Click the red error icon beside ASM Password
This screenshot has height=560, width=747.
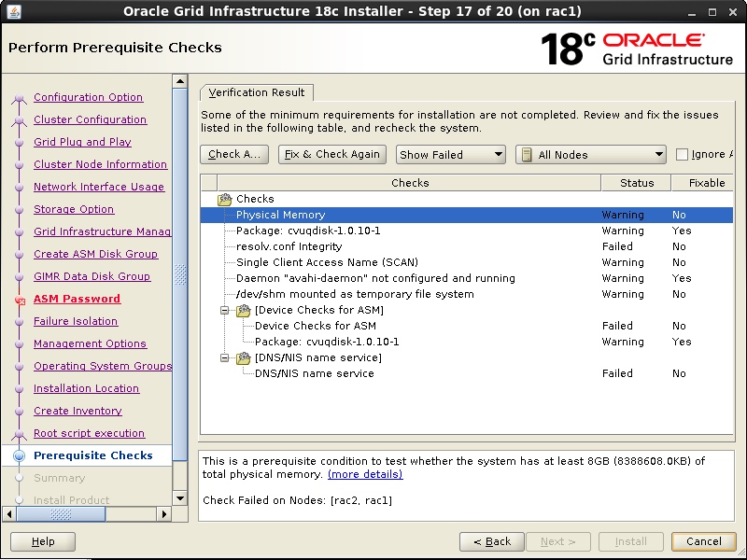pos(22,299)
